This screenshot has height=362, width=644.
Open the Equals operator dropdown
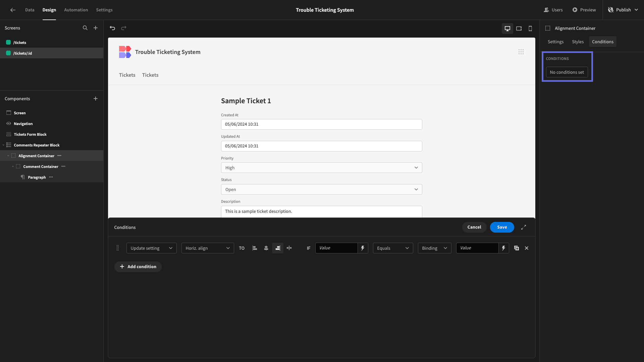pos(393,248)
